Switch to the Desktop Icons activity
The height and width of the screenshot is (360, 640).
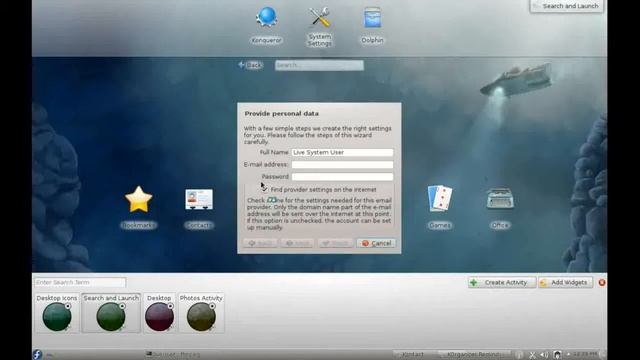[57, 313]
